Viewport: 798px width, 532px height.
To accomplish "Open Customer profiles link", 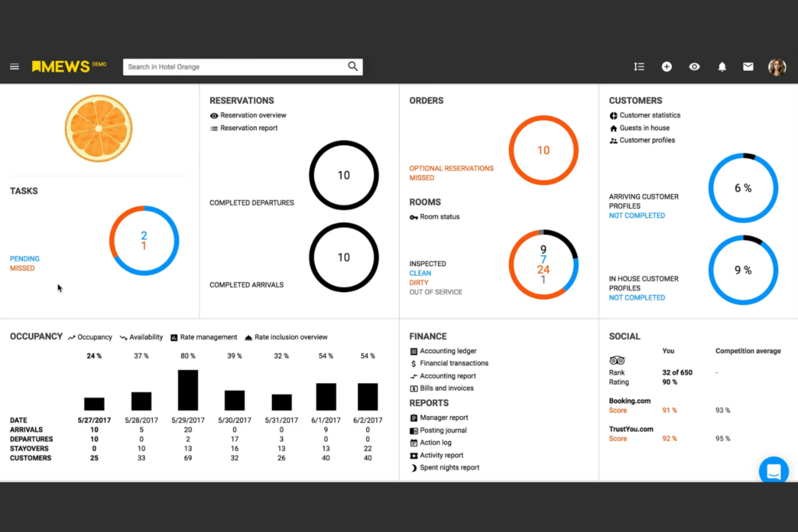I will coord(648,140).
